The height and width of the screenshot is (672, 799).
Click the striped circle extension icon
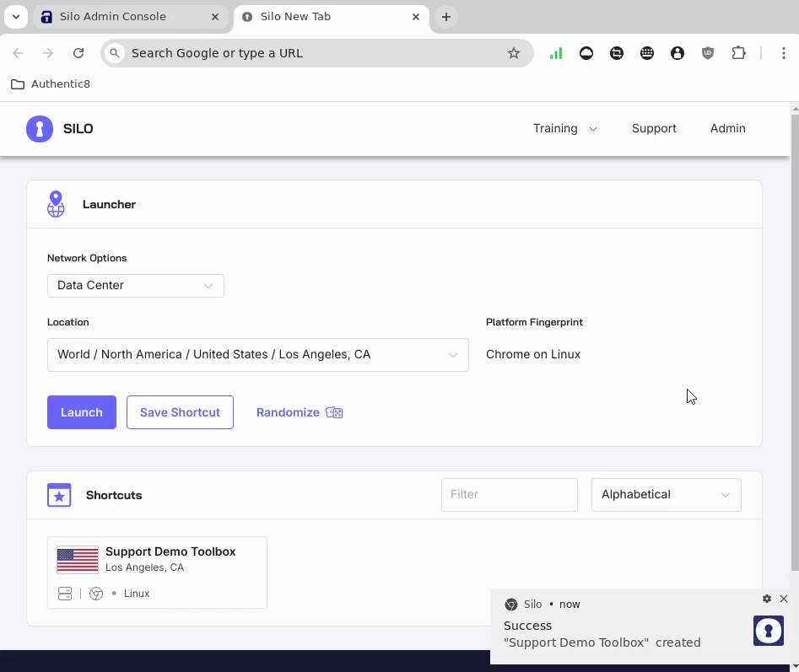pyautogui.click(x=617, y=53)
